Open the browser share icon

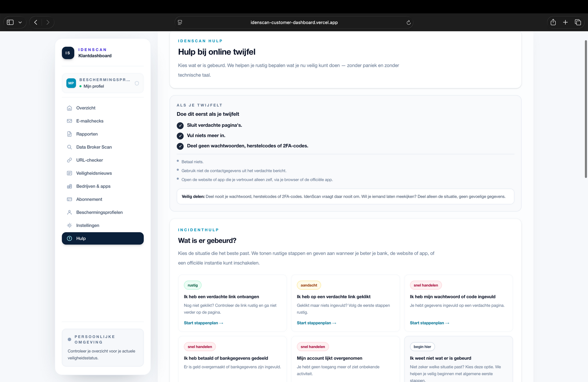click(x=553, y=22)
